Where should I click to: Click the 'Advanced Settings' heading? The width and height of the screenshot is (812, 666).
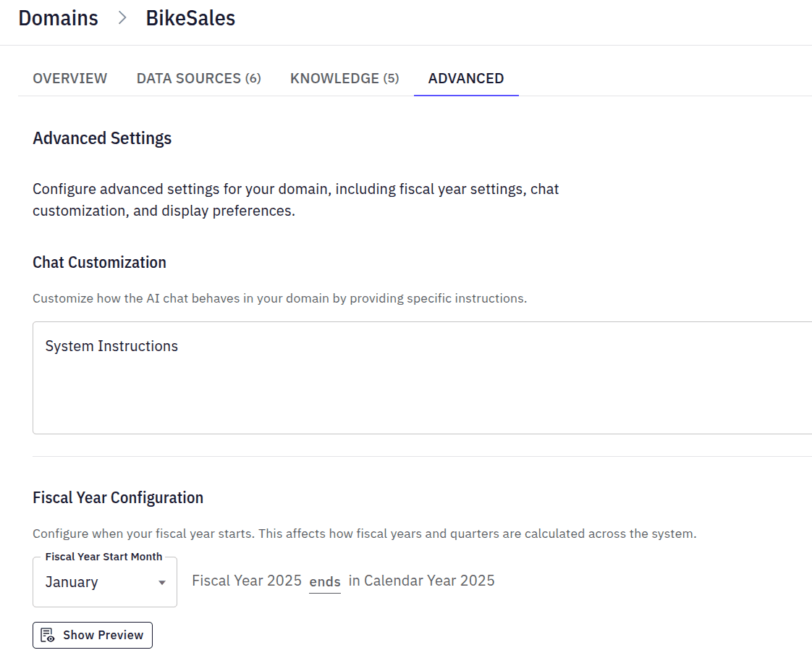pos(102,138)
